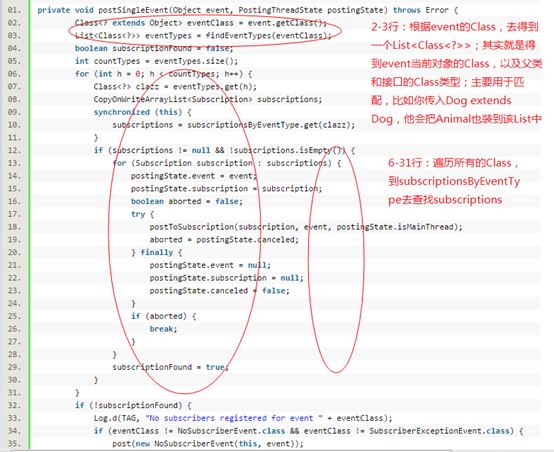Select the 'eventClass = event.getClass()' line
The width and height of the screenshot is (554, 452).
(x=201, y=23)
